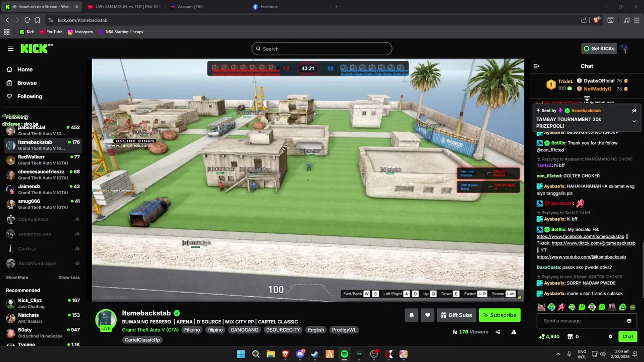The height and width of the screenshot is (362, 644).
Task: Select the DSOURCECITY tag
Action: click(x=283, y=330)
